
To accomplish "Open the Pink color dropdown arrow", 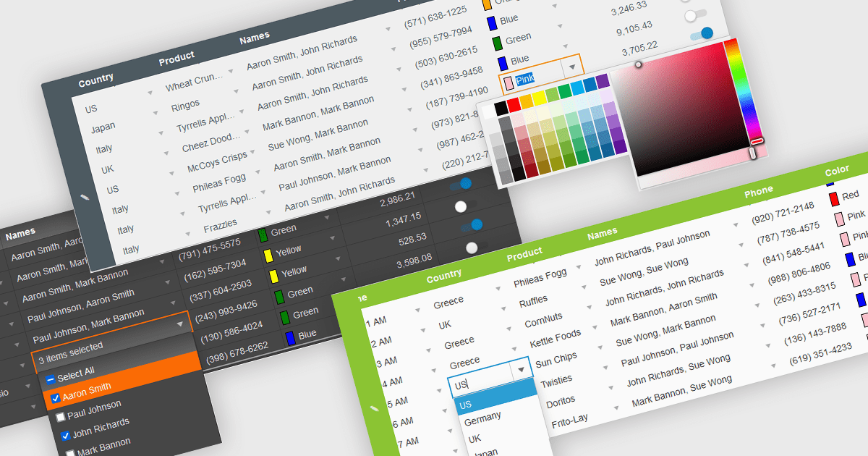I will (572, 67).
